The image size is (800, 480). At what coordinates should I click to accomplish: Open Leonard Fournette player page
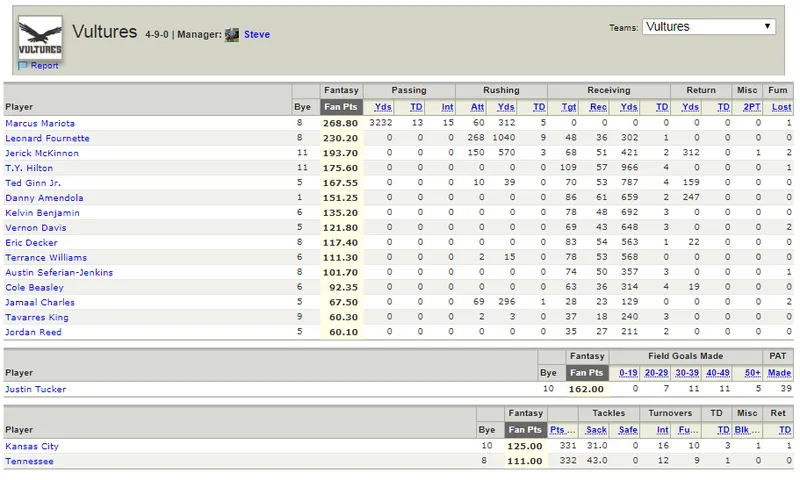[47, 138]
